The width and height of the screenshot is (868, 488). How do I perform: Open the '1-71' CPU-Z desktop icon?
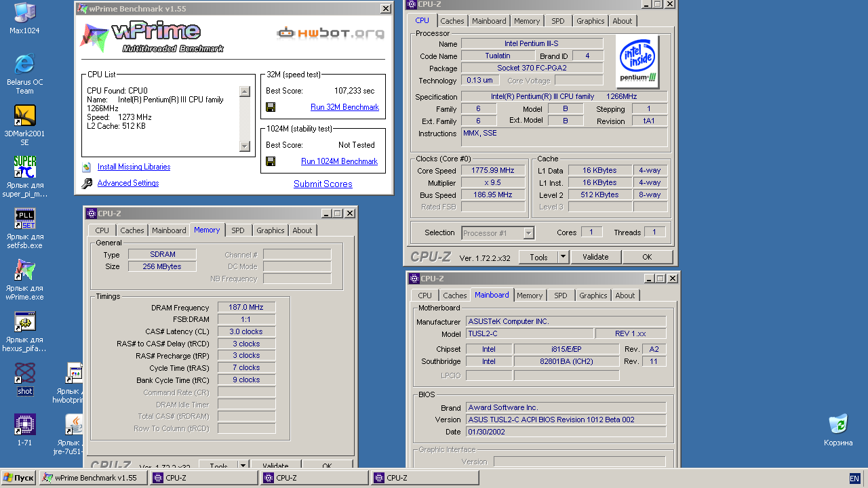tap(24, 424)
